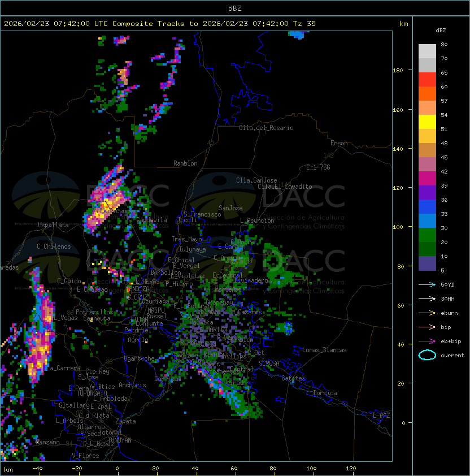Image resolution: width=470 pixels, height=476 pixels.
Task: Click the 'Potrerillos' map label
Action: point(94,312)
